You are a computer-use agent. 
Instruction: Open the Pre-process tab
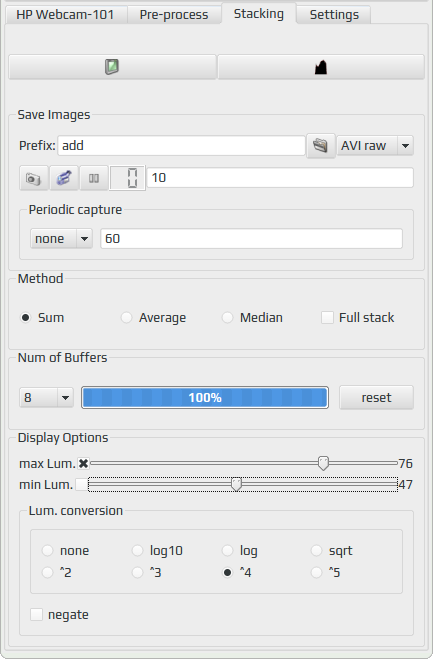pyautogui.click(x=174, y=15)
